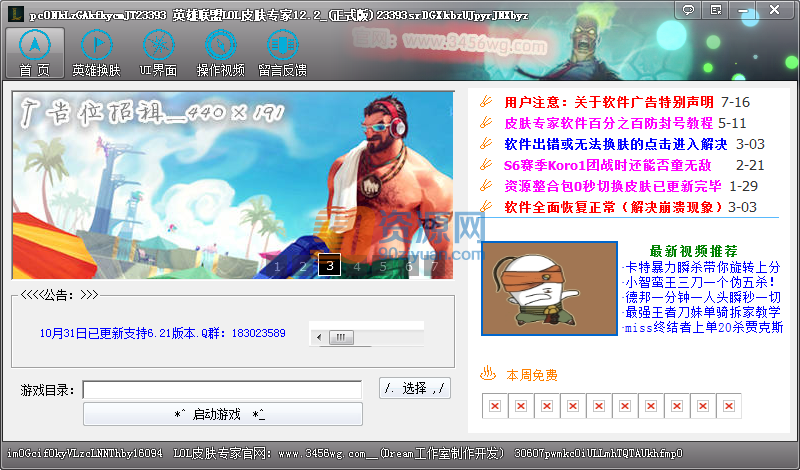Screen dimensions: 800x470
Task: Open video miss终结者上单20杀贾克斯
Action: pyautogui.click(x=704, y=327)
